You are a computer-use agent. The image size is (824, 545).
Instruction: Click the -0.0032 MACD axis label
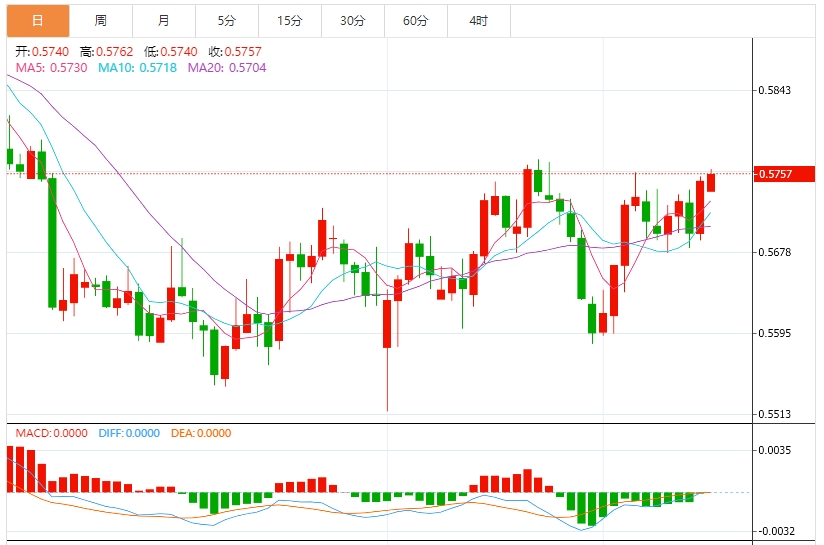click(x=776, y=531)
